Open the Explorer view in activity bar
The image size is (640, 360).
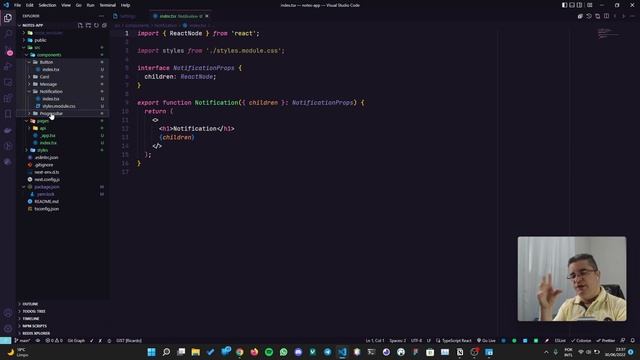coord(8,18)
